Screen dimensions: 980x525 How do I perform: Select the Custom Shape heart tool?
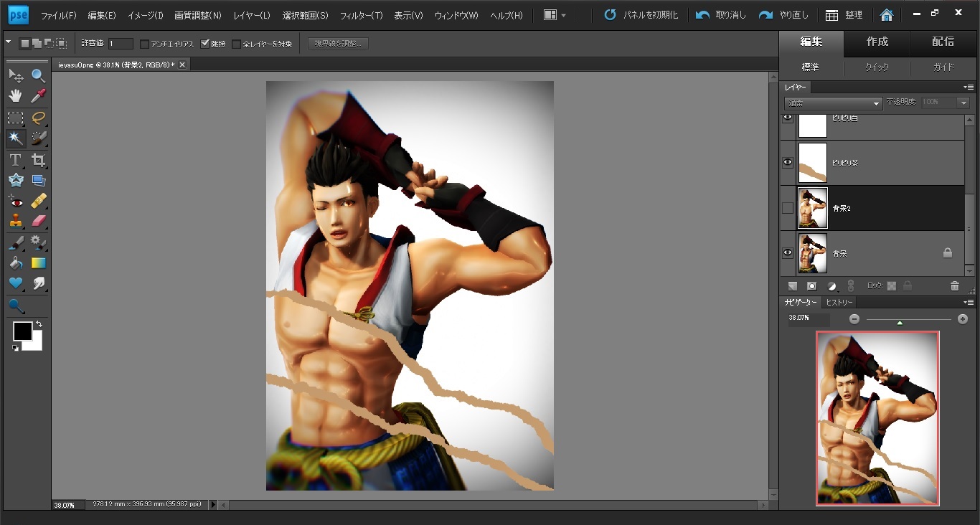pos(15,283)
